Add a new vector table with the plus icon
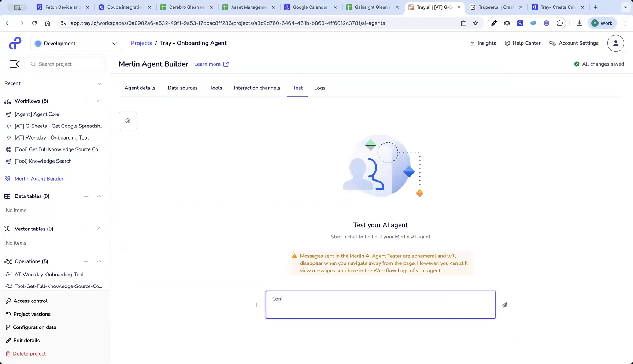Viewport: 633px width, 364px height. point(86,229)
